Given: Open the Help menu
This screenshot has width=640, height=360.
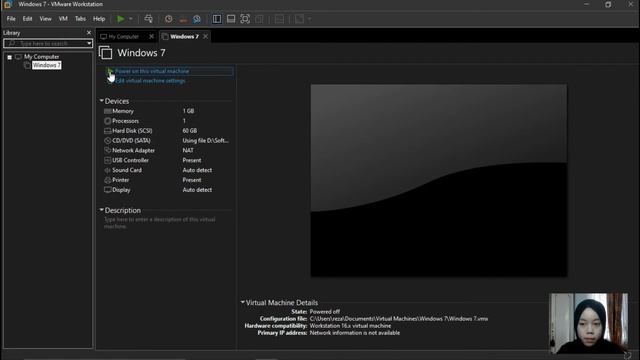Looking at the screenshot, I should pos(99,19).
